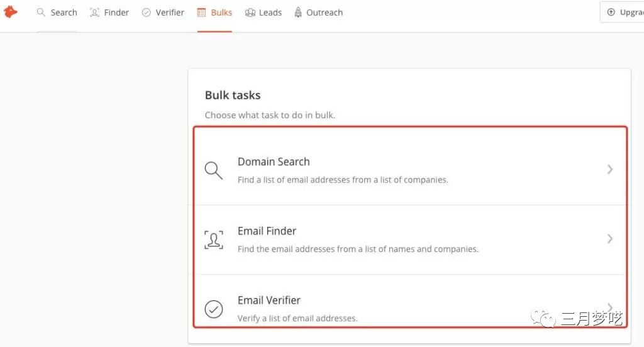The height and width of the screenshot is (347, 644).
Task: Click the Bulks list icon in navbar
Action: click(x=202, y=13)
